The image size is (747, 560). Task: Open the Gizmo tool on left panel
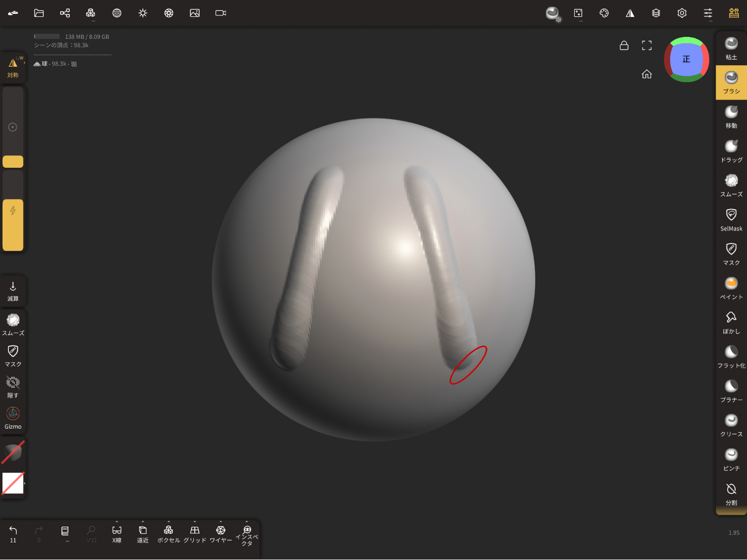(x=13, y=418)
